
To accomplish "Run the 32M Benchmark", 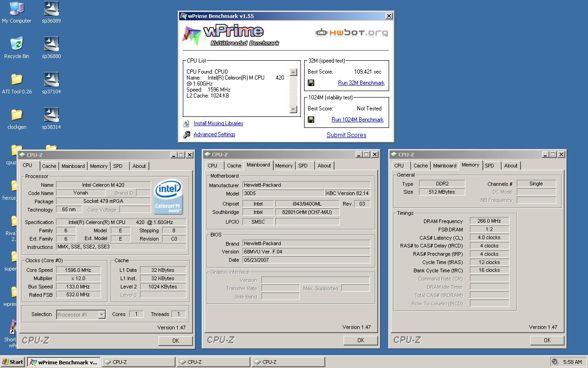I will tap(361, 83).
